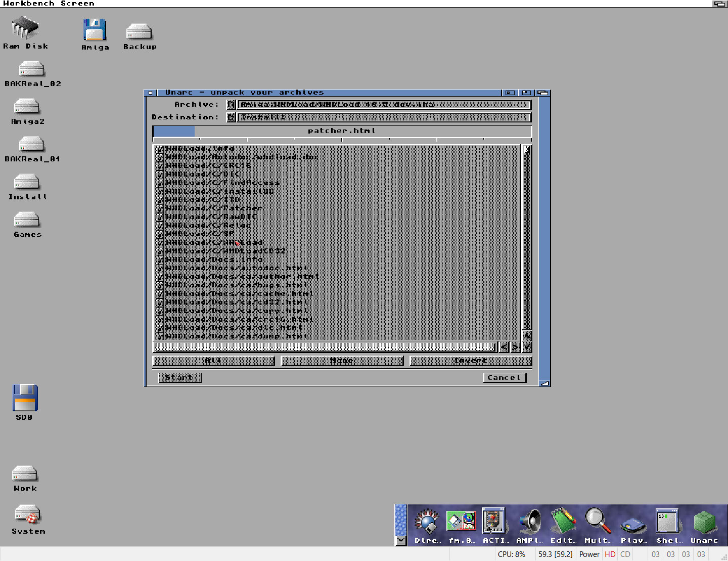Launch Edit notepad app from dock
The height and width of the screenshot is (561, 728).
563,521
